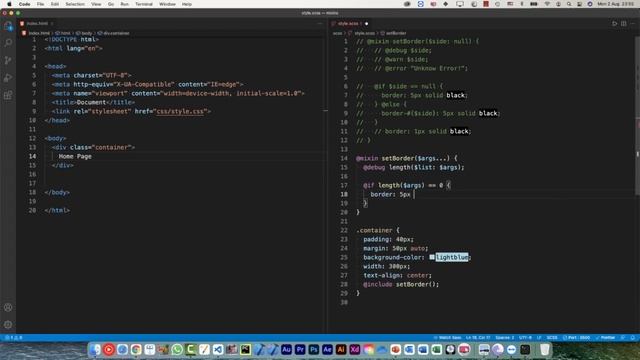Screen dimensions: 640x360
Task: Click errors and warnings count in status bar
Action: [13, 338]
